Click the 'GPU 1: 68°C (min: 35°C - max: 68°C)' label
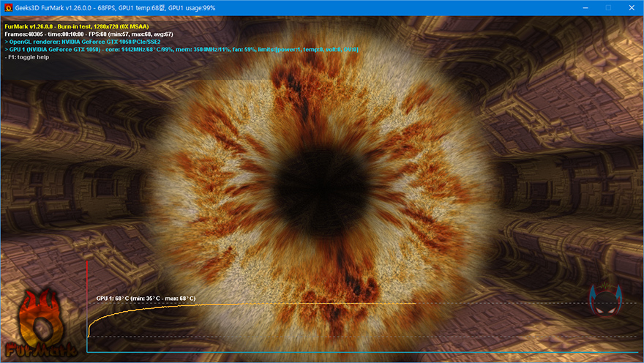This screenshot has height=363, width=644. 146,299
